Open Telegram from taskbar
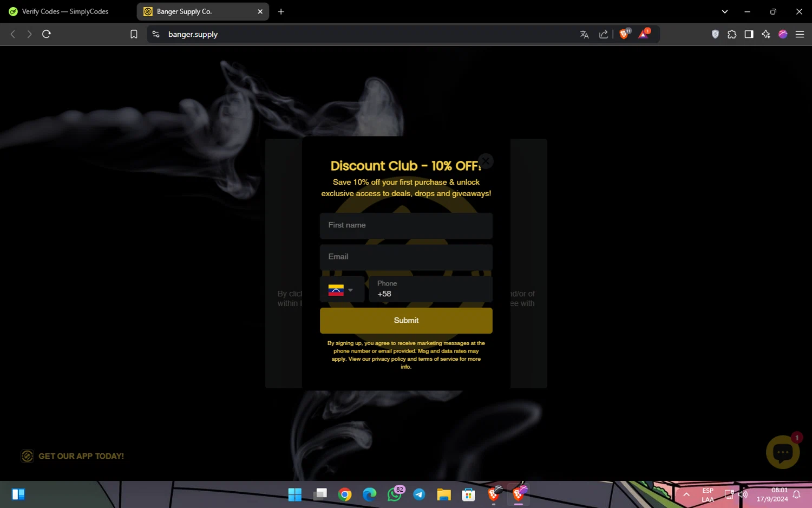Image resolution: width=812 pixels, height=508 pixels. 419,494
